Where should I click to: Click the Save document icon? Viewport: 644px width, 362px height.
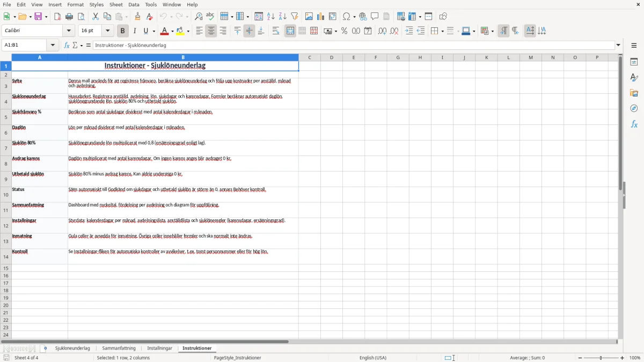38,17
